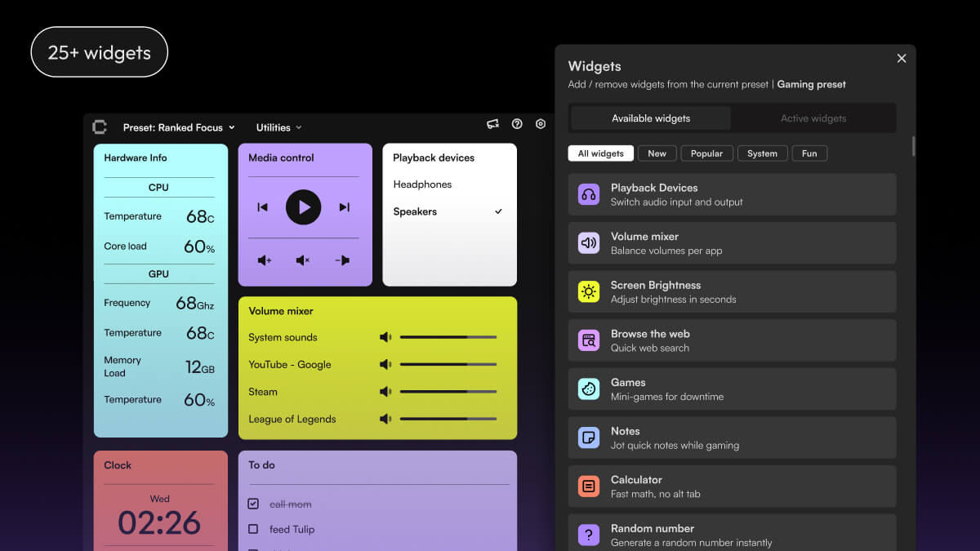Click the Memory Load 12GB value
980x551 pixels.
(x=199, y=367)
